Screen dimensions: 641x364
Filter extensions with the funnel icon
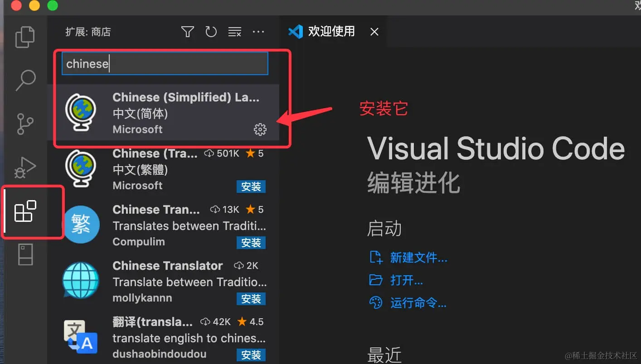click(x=187, y=32)
